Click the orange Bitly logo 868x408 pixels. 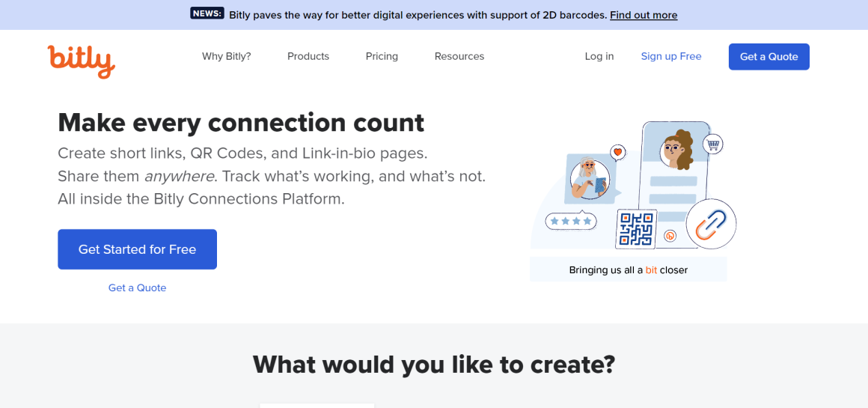(82, 61)
